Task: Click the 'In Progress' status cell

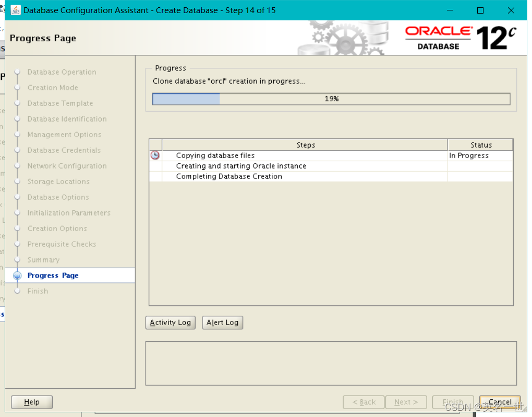Action: click(x=480, y=156)
